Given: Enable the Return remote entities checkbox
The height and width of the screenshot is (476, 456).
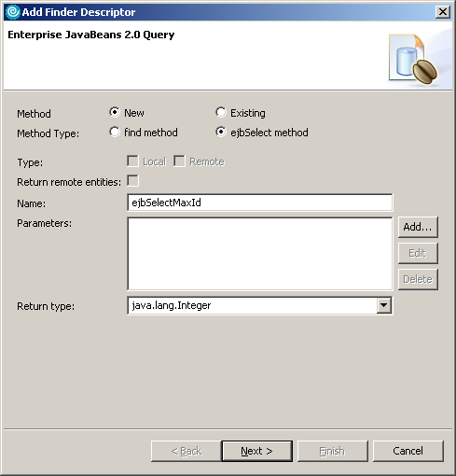Looking at the screenshot, I should [132, 181].
